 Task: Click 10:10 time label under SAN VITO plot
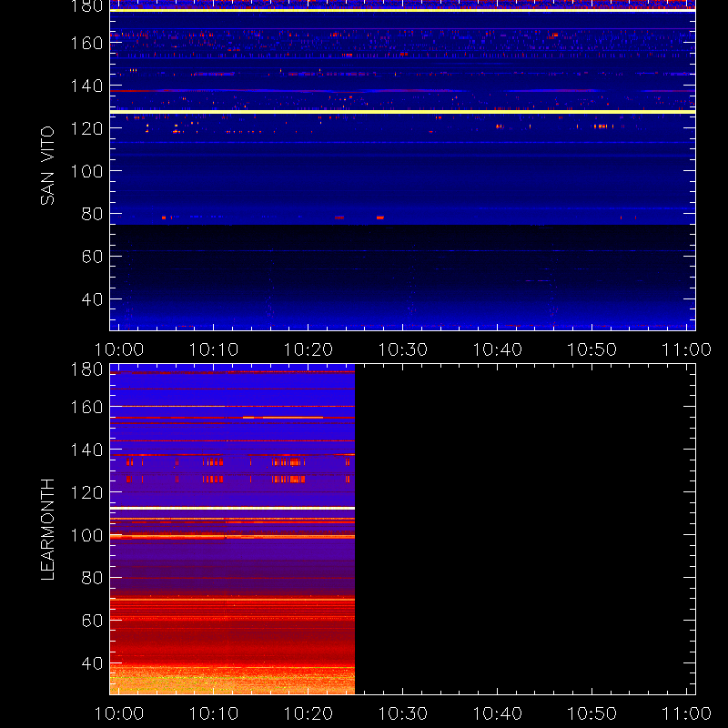pyautogui.click(x=214, y=349)
